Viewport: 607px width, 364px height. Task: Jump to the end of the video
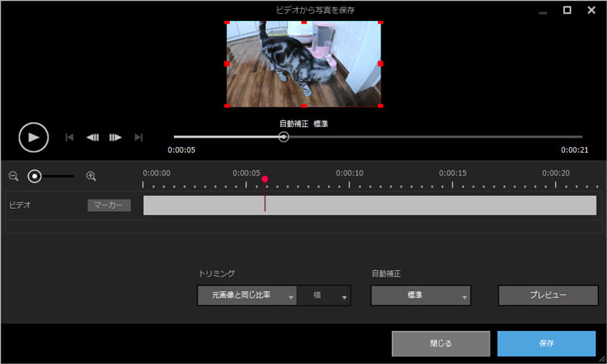click(138, 138)
